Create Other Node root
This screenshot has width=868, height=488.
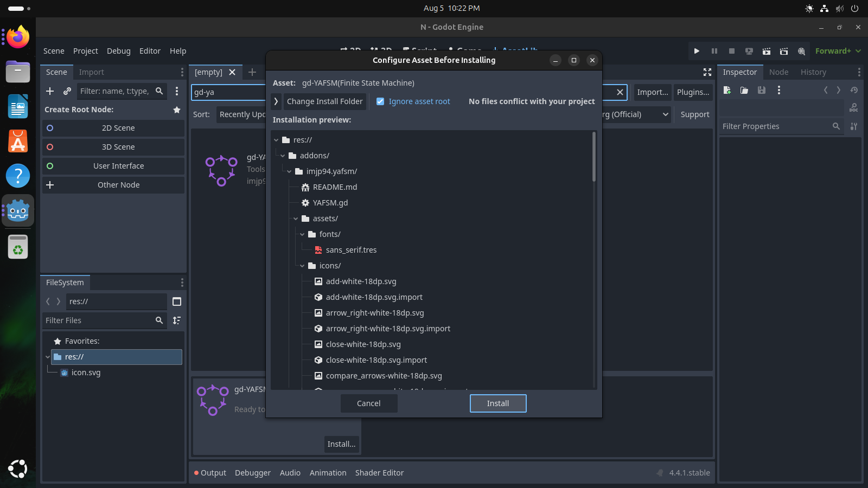click(x=113, y=185)
